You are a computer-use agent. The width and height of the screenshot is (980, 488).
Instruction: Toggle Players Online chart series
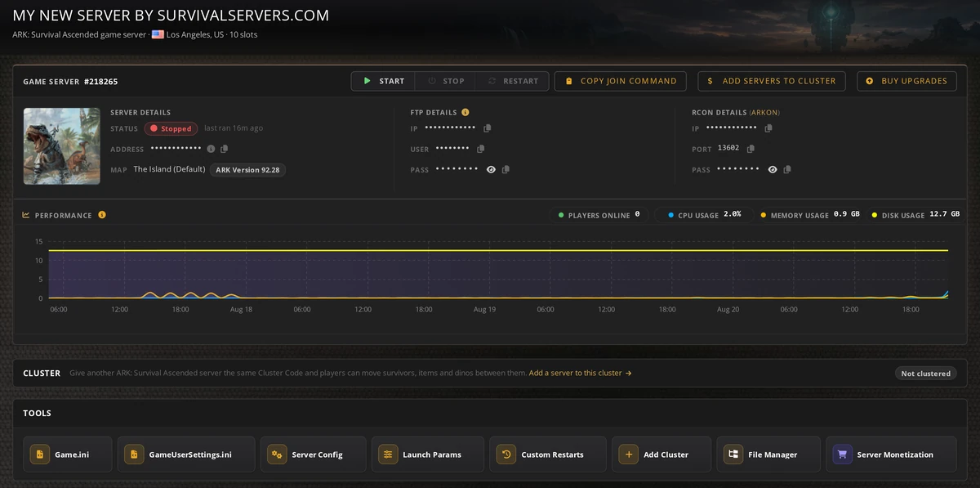[x=599, y=215]
